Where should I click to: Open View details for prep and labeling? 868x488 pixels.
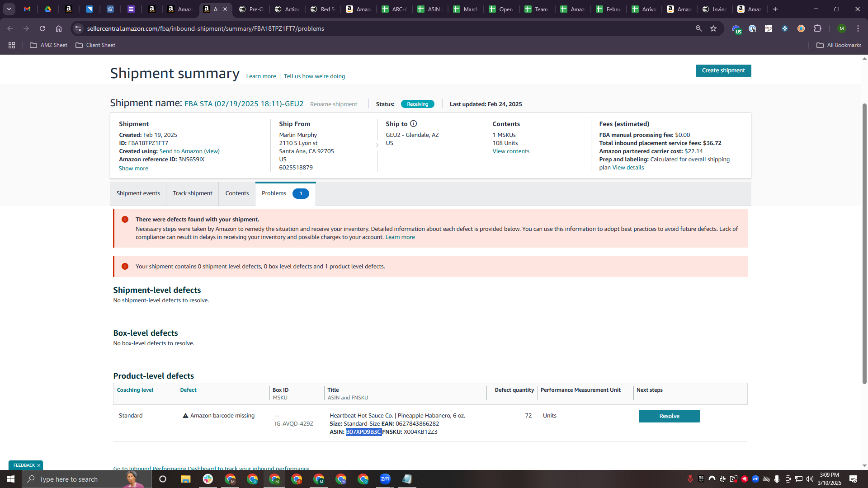(628, 168)
